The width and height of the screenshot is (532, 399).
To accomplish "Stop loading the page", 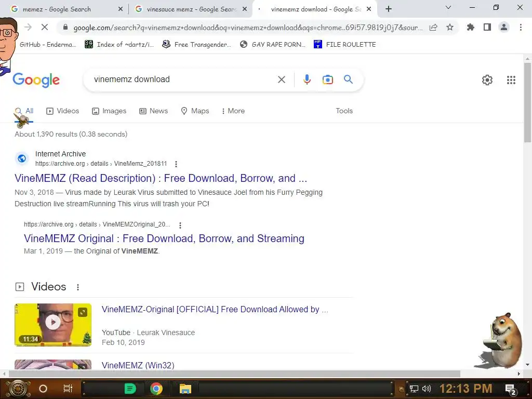I will tap(45, 27).
